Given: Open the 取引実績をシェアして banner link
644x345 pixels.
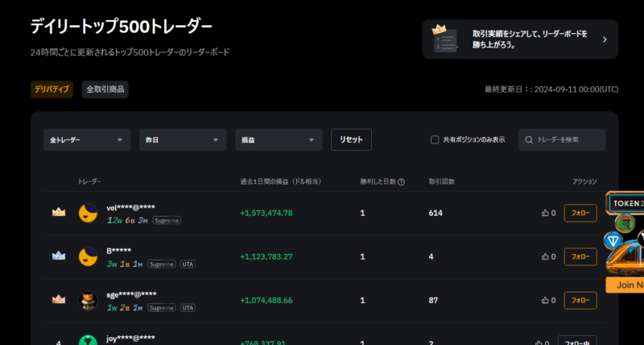Looking at the screenshot, I should click(x=520, y=39).
